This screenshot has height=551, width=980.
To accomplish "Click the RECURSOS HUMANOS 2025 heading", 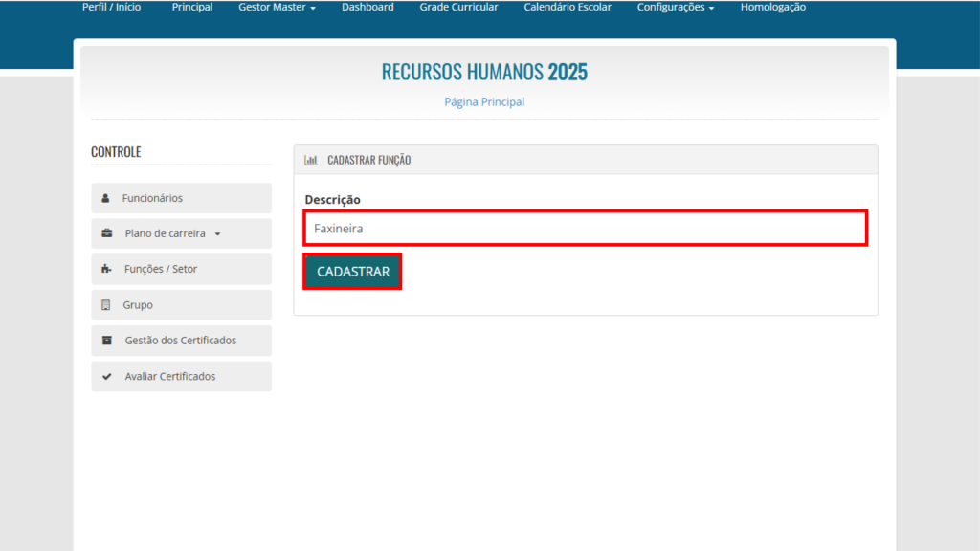I will pos(484,72).
